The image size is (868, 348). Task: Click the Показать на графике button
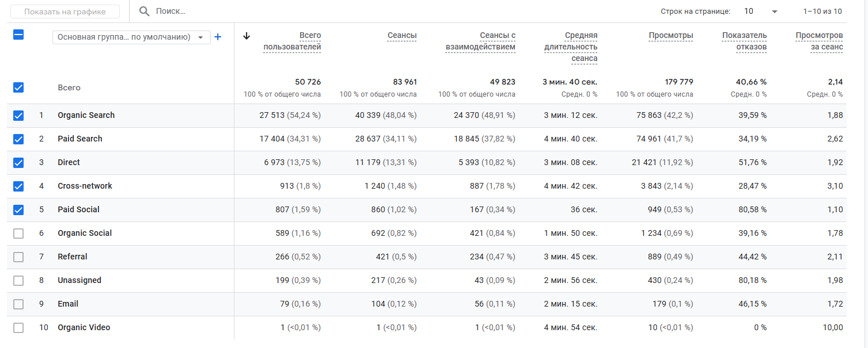point(65,12)
